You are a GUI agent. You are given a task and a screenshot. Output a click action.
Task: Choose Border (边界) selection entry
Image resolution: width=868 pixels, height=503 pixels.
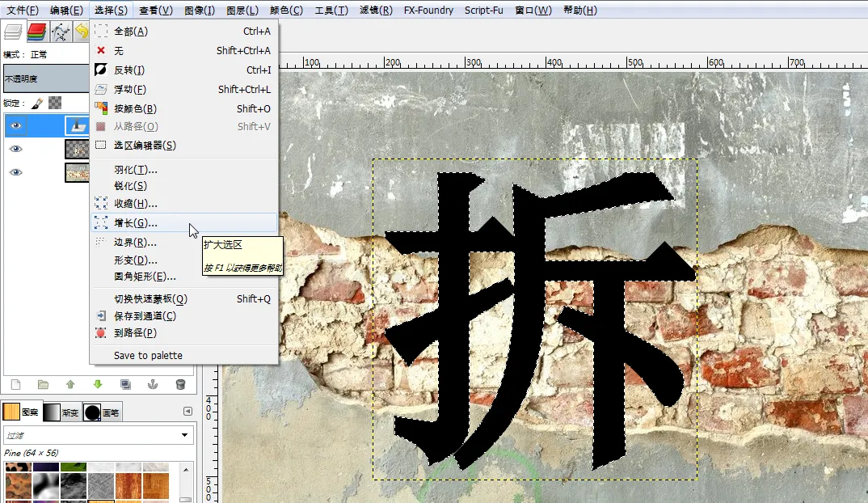click(x=183, y=242)
